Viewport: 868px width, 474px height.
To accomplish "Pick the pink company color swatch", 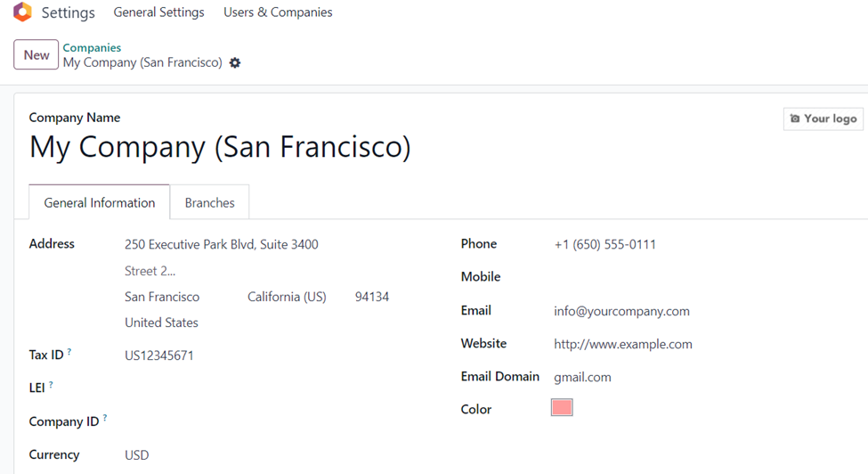I will [562, 407].
